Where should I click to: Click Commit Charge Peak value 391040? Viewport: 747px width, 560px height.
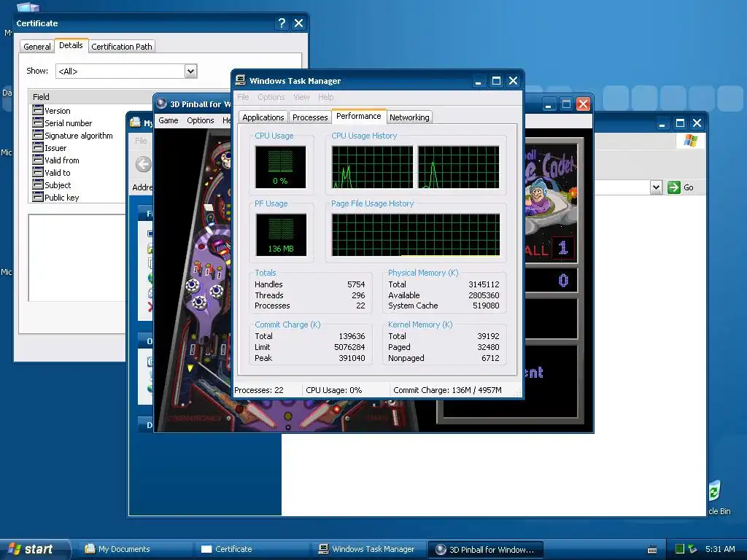352,358
